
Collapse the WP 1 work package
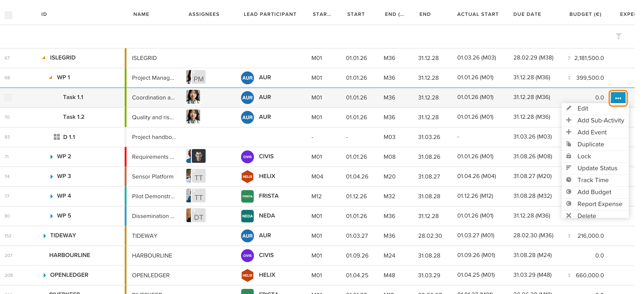51,77
